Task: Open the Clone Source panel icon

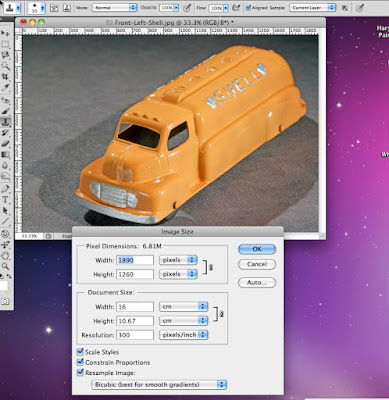Action: (x=67, y=8)
